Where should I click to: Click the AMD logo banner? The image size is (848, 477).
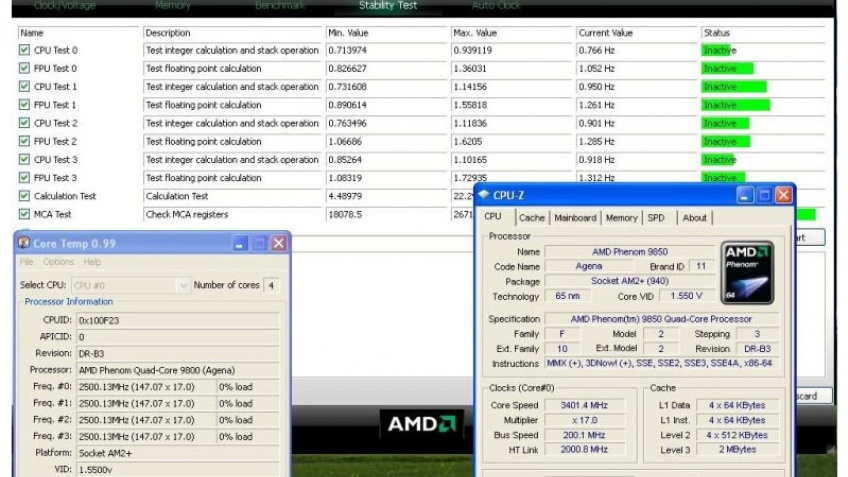coord(421,423)
